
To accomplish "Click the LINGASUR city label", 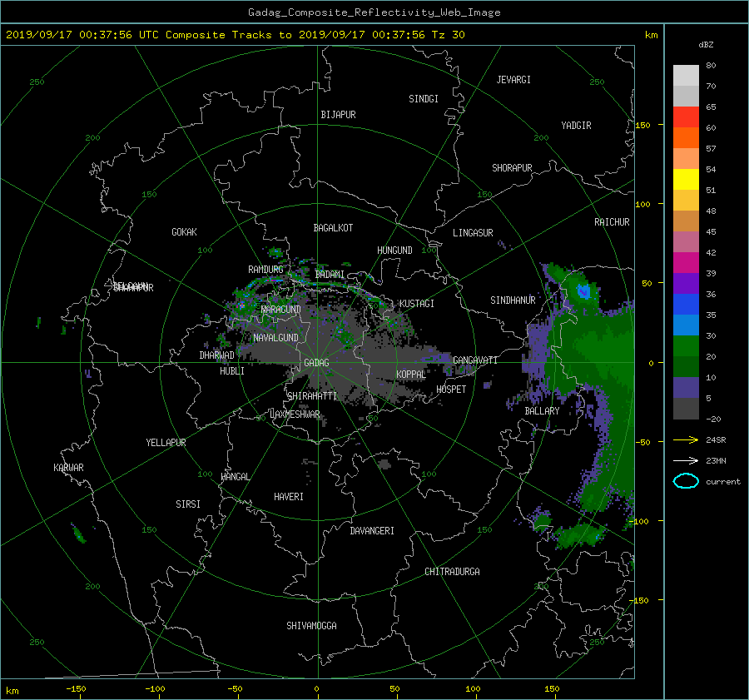I will click(x=473, y=233).
